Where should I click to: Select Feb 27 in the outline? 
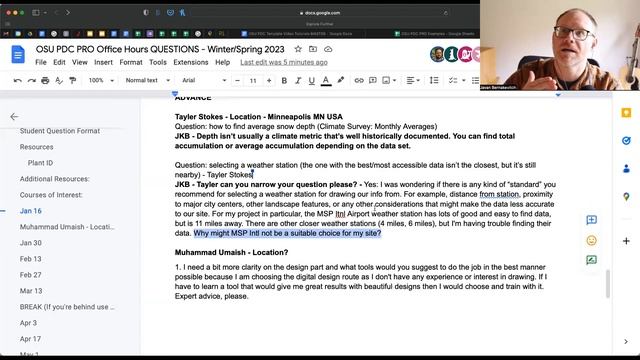[31, 275]
